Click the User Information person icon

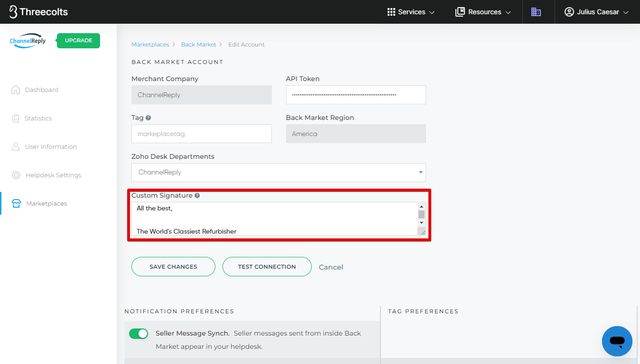click(x=16, y=146)
